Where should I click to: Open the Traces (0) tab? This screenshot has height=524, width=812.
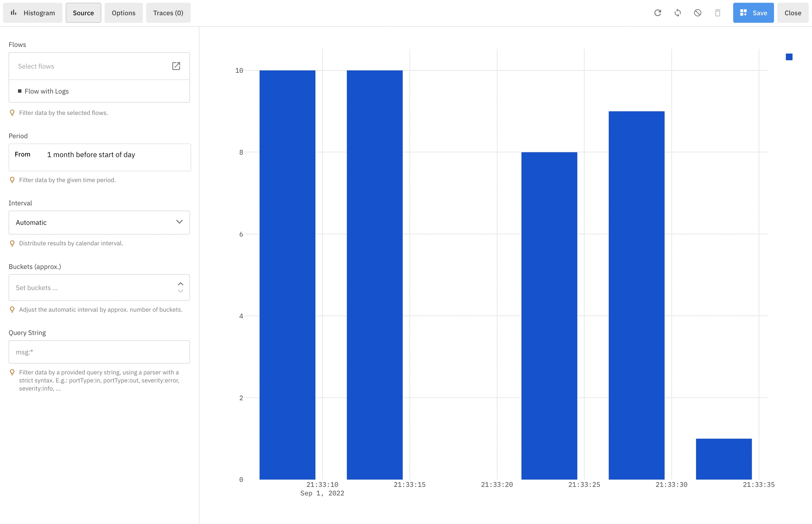pyautogui.click(x=168, y=13)
